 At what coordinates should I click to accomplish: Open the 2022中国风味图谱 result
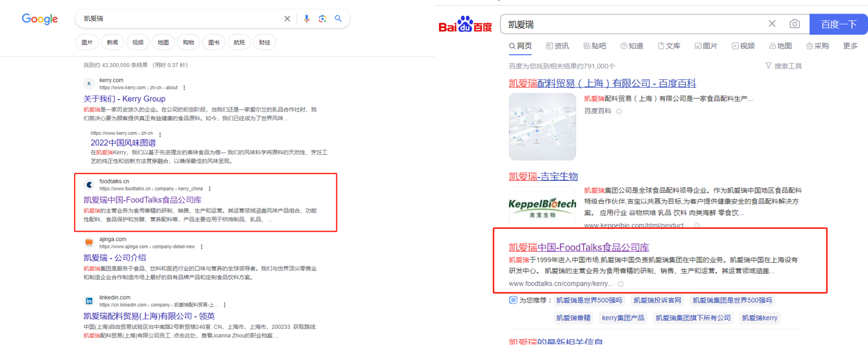(123, 142)
